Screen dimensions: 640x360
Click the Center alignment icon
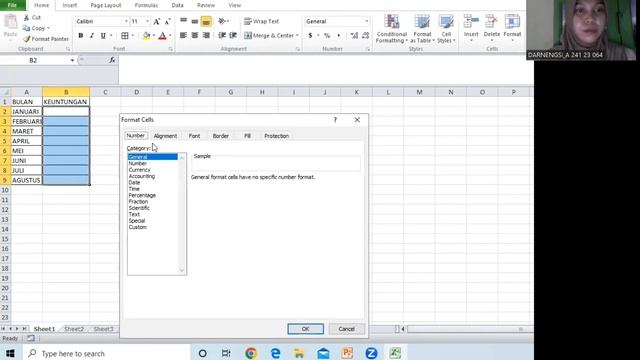195,36
